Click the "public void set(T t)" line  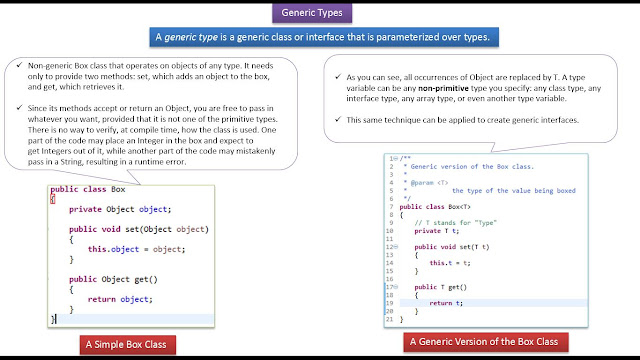[x=452, y=247]
